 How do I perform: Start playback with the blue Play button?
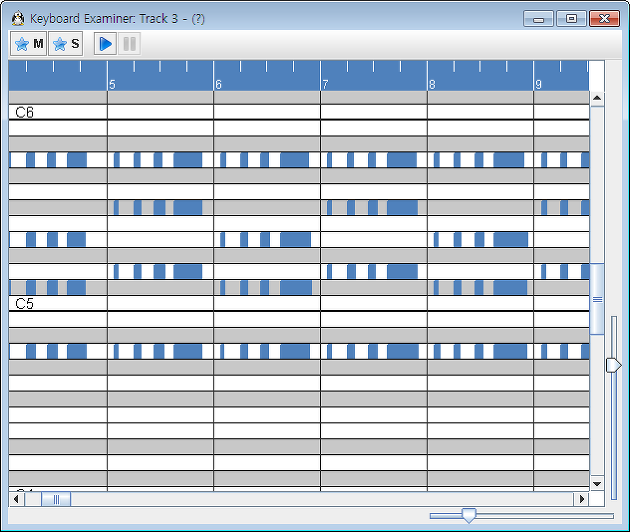pyautogui.click(x=105, y=43)
